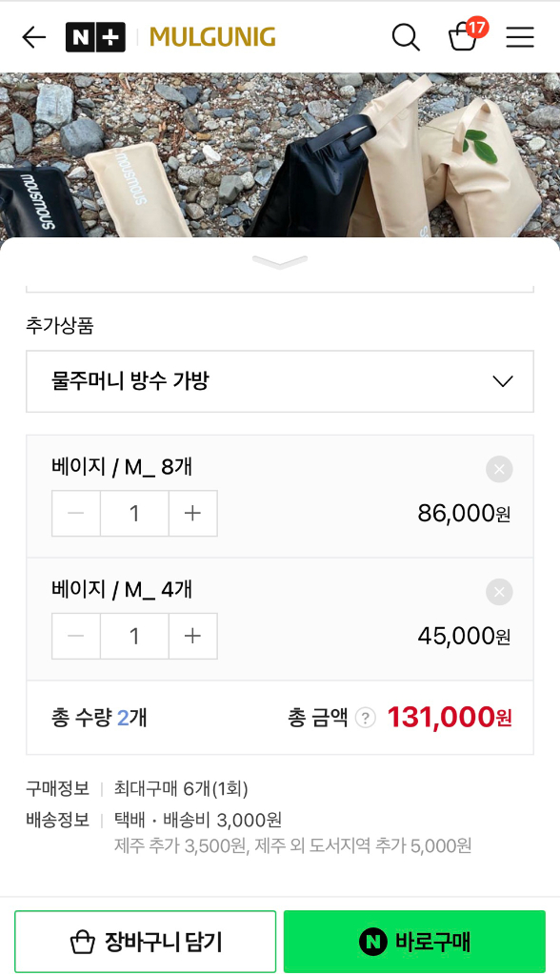560x976 pixels.
Task: Open the hamburger menu icon
Action: 519,37
